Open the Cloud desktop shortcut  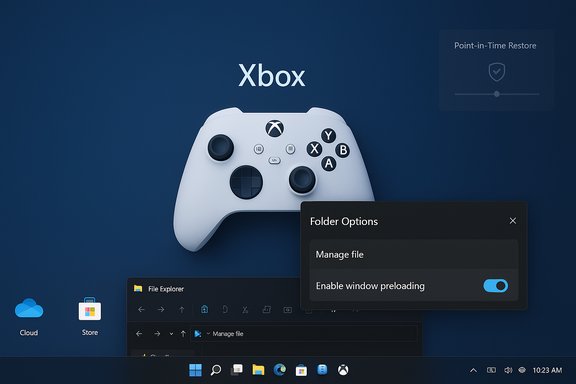[x=29, y=316]
